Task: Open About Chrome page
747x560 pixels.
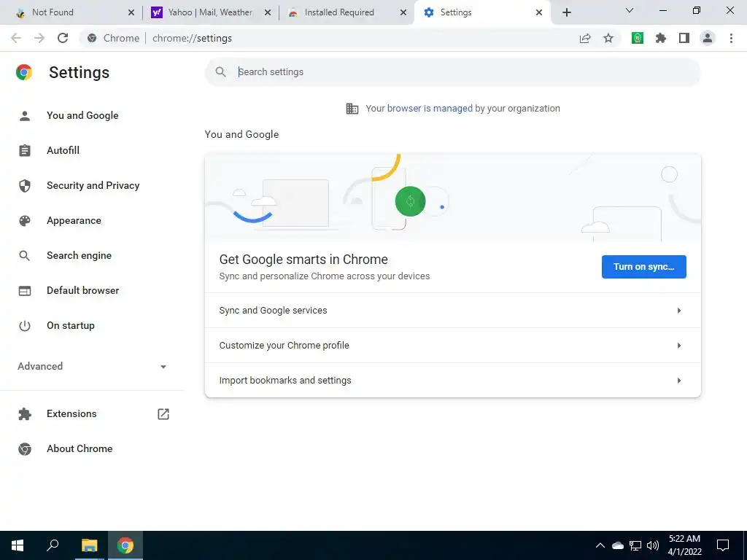Action: coord(80,448)
